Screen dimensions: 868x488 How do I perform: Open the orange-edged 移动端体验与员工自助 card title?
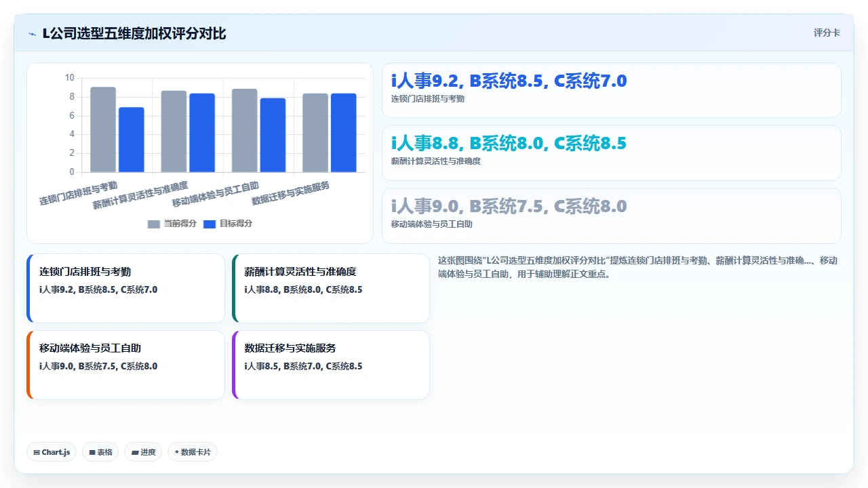point(90,348)
